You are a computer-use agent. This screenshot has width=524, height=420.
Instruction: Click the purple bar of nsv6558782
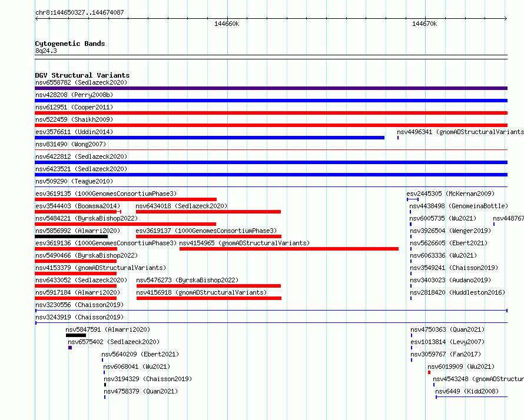click(271, 88)
